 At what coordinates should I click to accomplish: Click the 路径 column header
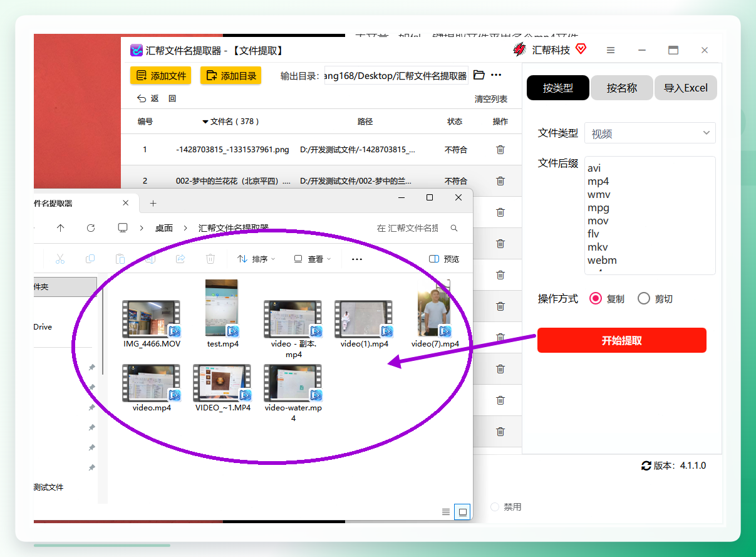tap(365, 122)
